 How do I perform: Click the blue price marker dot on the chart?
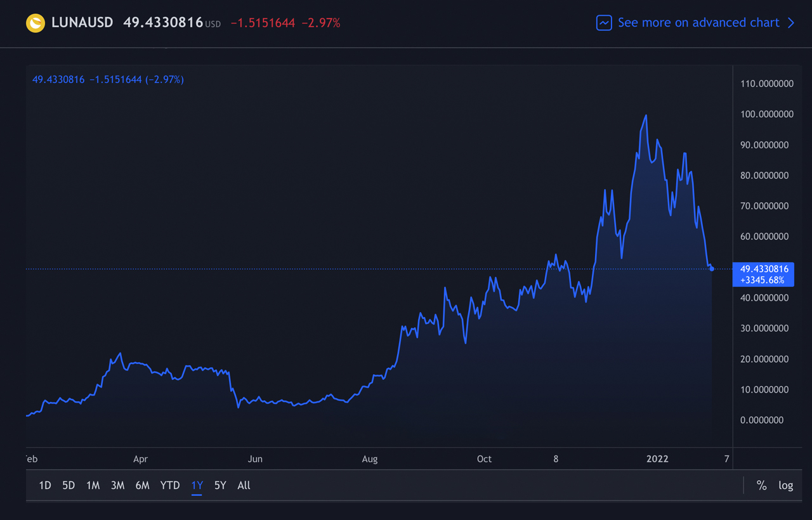[711, 268]
